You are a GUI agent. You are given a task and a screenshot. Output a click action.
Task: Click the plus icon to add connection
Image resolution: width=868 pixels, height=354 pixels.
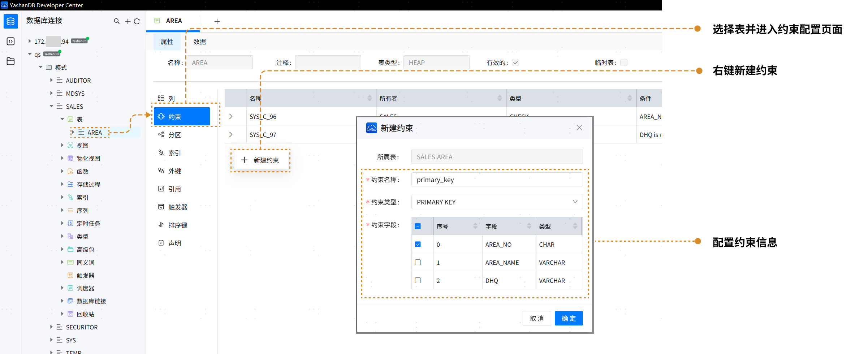click(x=128, y=21)
